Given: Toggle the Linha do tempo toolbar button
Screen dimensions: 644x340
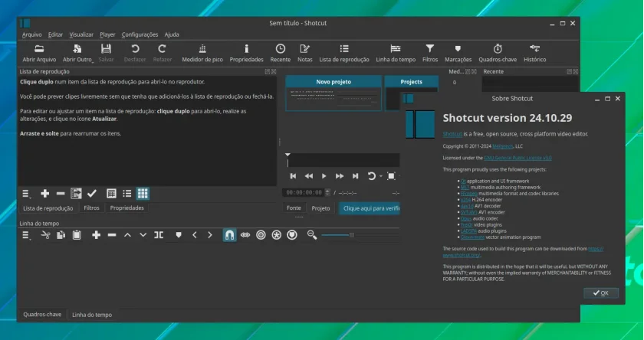Looking at the screenshot, I should [396, 54].
